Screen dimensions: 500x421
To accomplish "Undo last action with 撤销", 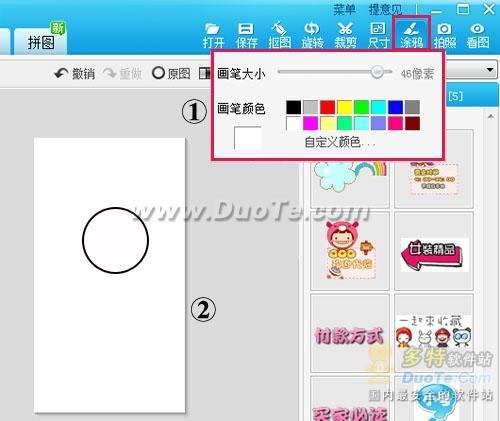I will 74,73.
